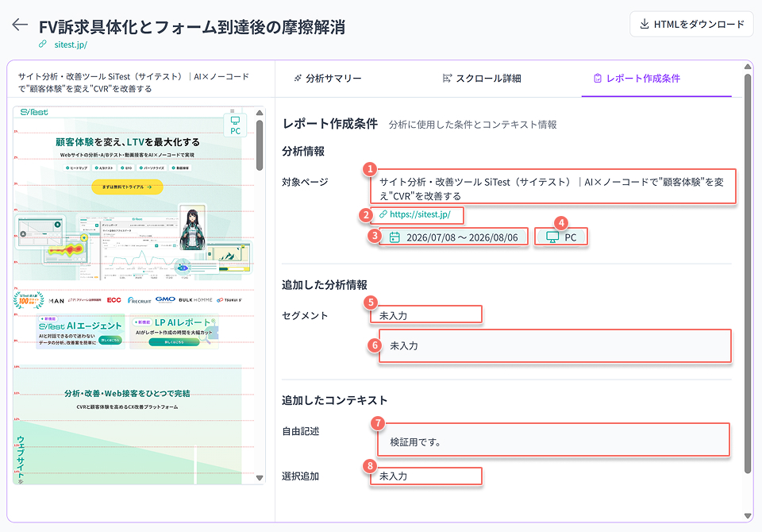Click the anime character illustration in preview

pos(192,228)
